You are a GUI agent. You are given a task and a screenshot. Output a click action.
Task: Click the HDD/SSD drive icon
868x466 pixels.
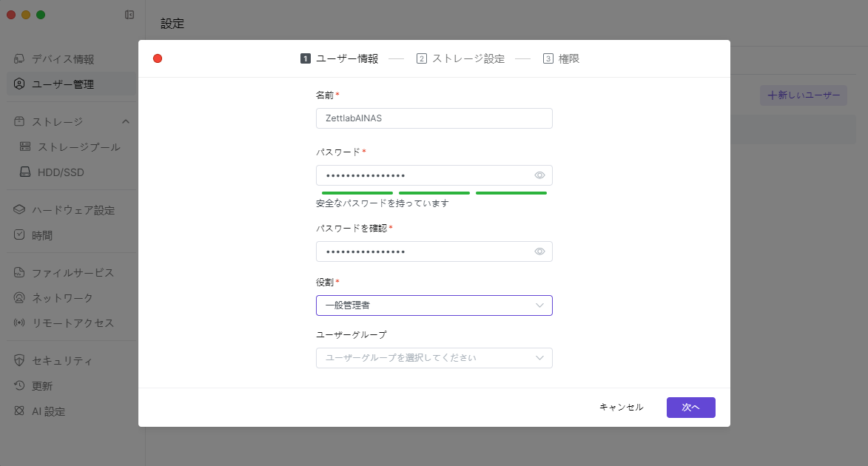[25, 172]
